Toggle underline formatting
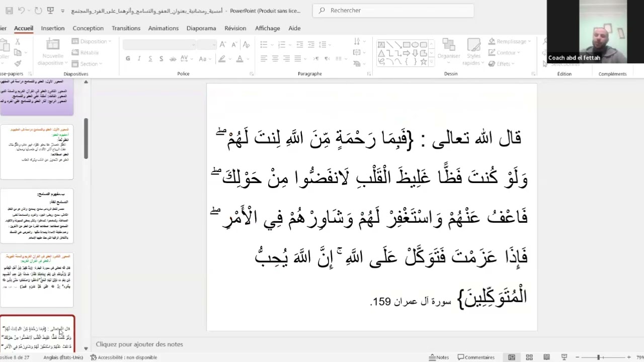This screenshot has width=644, height=362. (150, 59)
